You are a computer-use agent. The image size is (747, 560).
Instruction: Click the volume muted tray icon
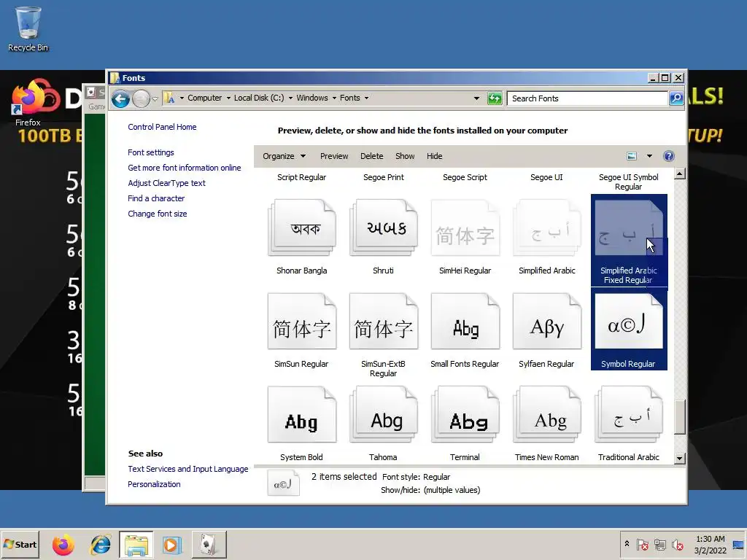[x=677, y=545]
